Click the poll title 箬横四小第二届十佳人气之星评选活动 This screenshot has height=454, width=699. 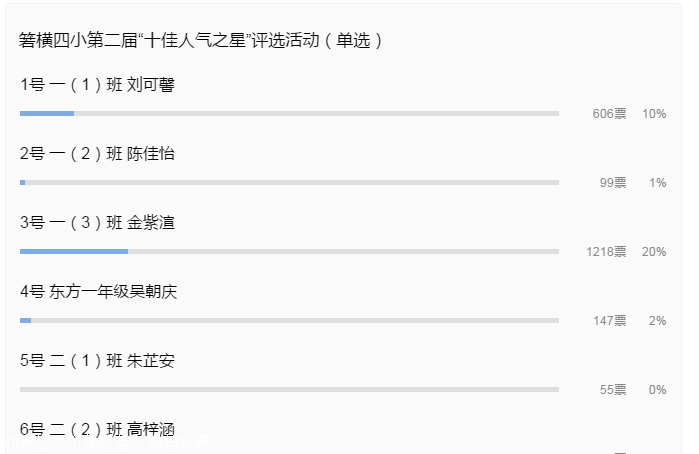coord(200,41)
